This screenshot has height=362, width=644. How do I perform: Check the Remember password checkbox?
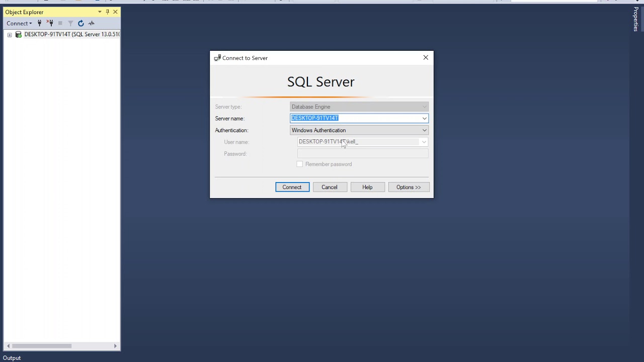point(300,164)
